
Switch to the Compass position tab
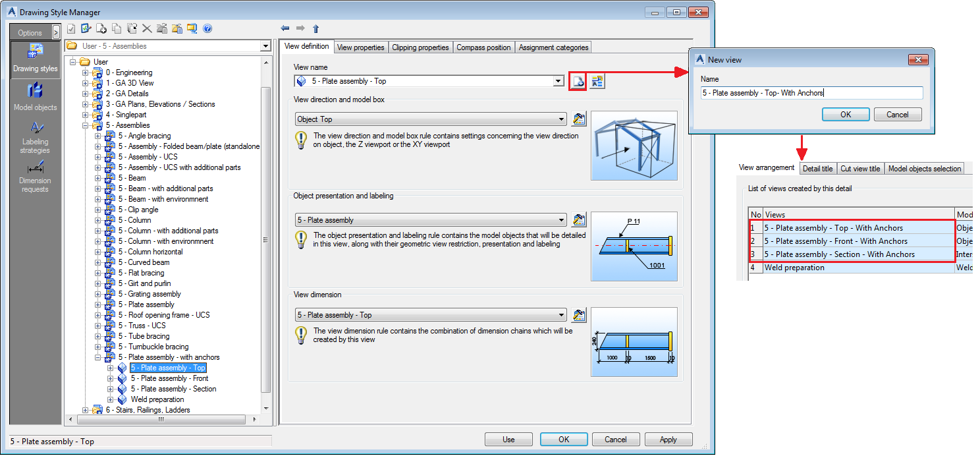[x=483, y=47]
